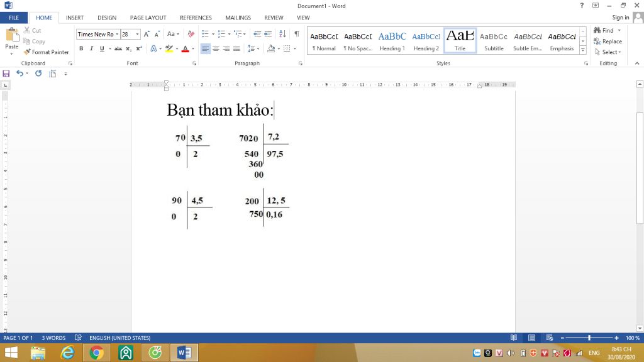The height and width of the screenshot is (362, 644).
Task: Decrease paragraph indent
Action: (x=257, y=34)
